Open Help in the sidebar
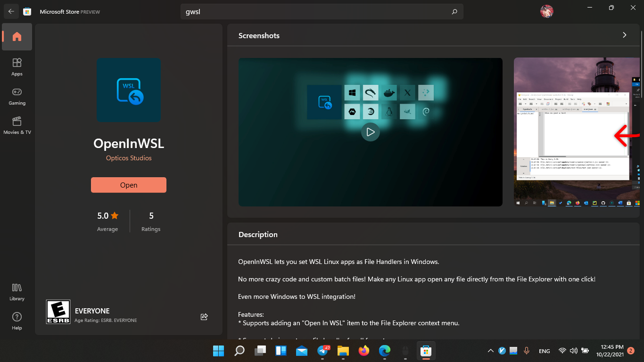 pos(17,321)
